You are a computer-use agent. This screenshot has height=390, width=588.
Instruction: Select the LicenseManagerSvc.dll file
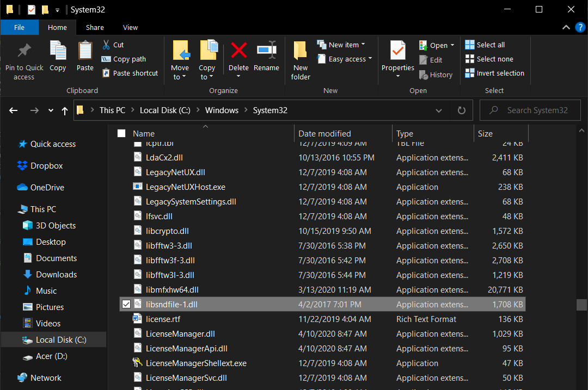coord(322,377)
